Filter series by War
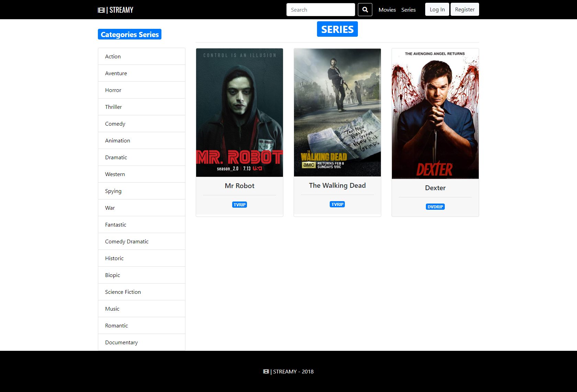The height and width of the screenshot is (392, 577). coord(142,208)
